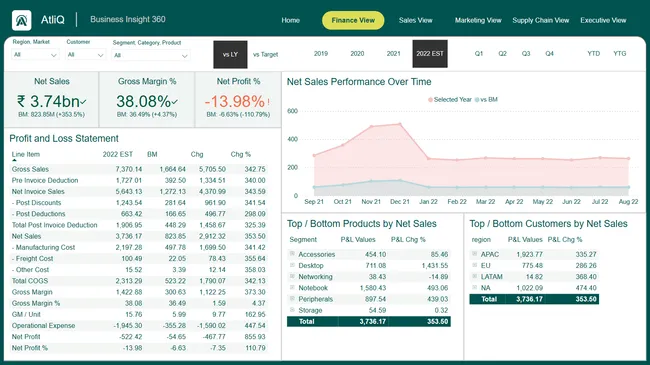Open the Sales View tab

coord(415,20)
